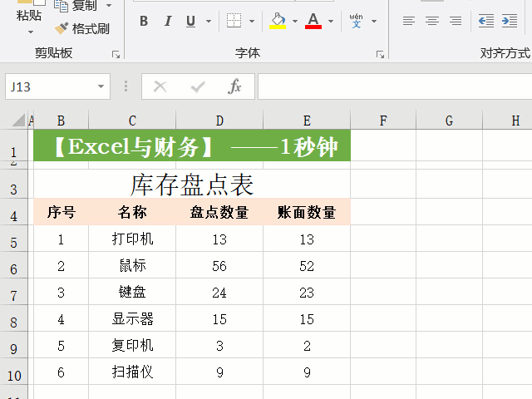This screenshot has height=399, width=532.
Task: Click the align center icon
Action: [431, 21]
